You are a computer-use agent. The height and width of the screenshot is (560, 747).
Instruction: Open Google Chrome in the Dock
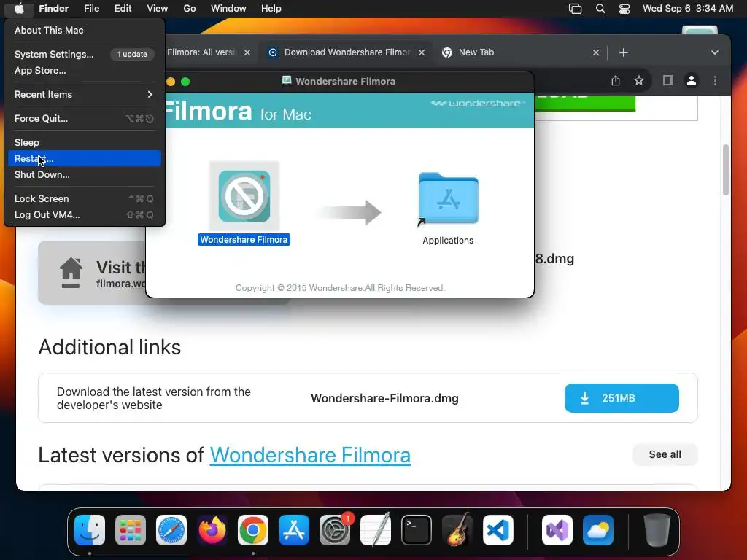[x=253, y=530]
